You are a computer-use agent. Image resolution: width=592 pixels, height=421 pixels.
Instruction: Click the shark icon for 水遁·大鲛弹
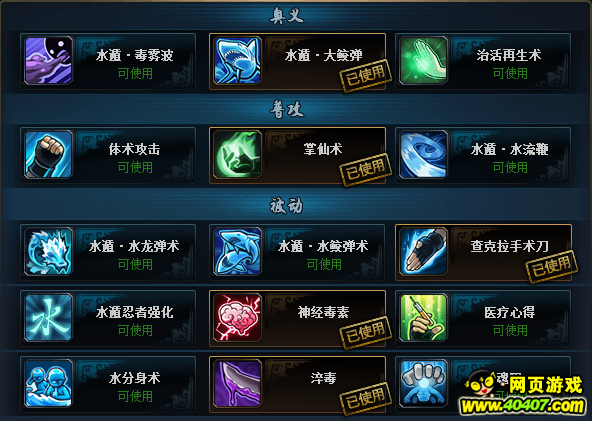coord(237,60)
